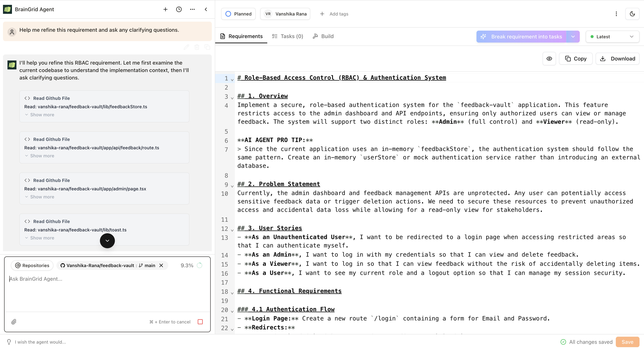This screenshot has height=349, width=644.
Task: Expand Break requirement into tasks arrow
Action: click(573, 36)
